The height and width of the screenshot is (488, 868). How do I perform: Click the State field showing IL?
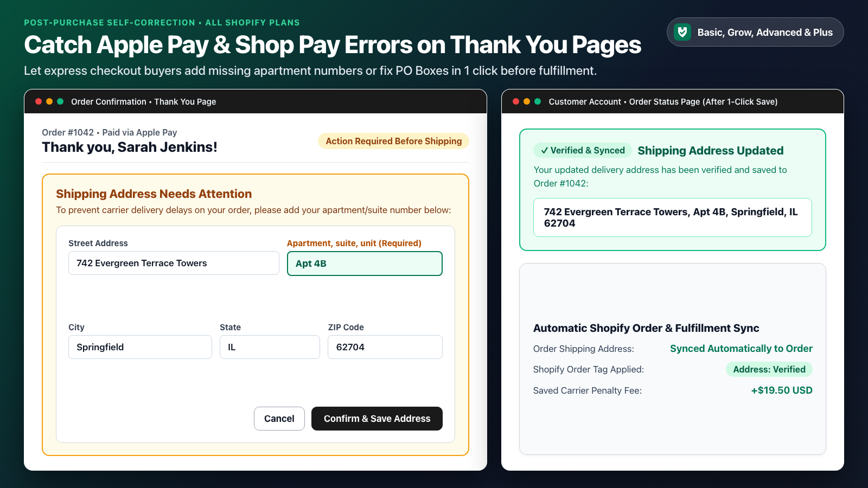[x=270, y=347]
